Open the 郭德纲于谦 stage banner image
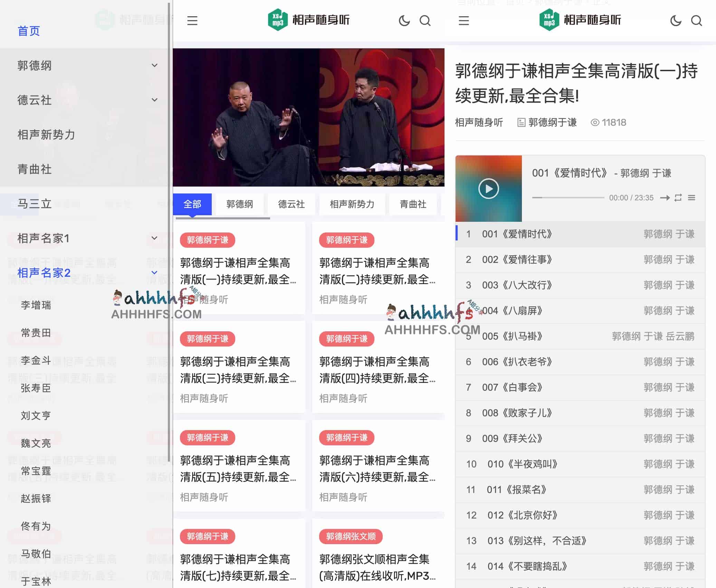The image size is (716, 588). tap(308, 117)
